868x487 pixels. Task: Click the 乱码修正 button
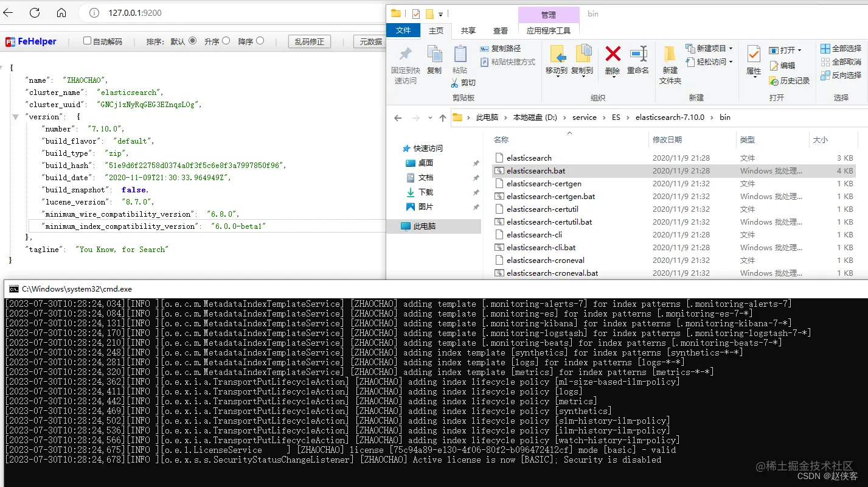click(310, 41)
